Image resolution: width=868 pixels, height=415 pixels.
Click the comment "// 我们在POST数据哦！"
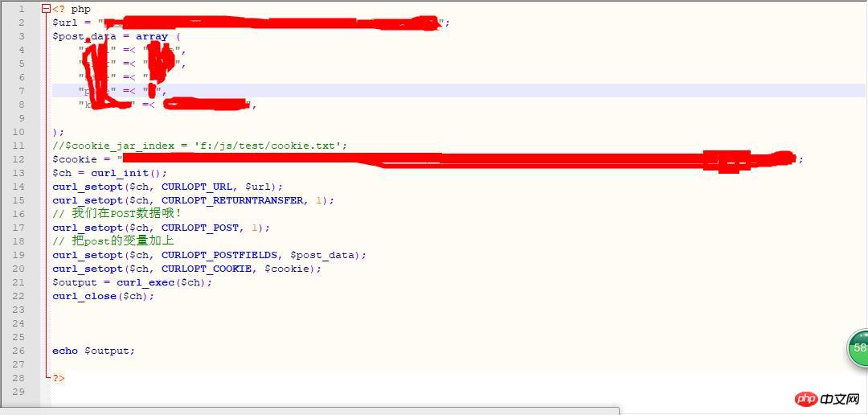coord(117,214)
